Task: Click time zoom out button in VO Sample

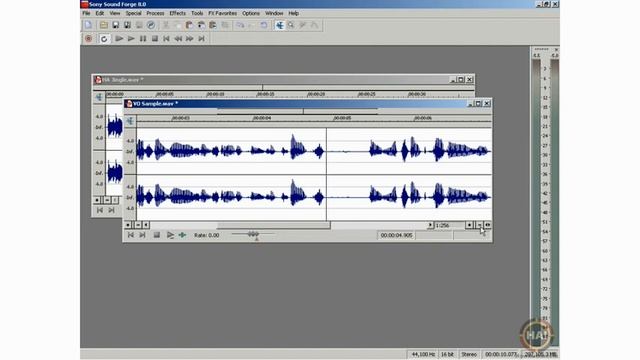Action: click(479, 225)
